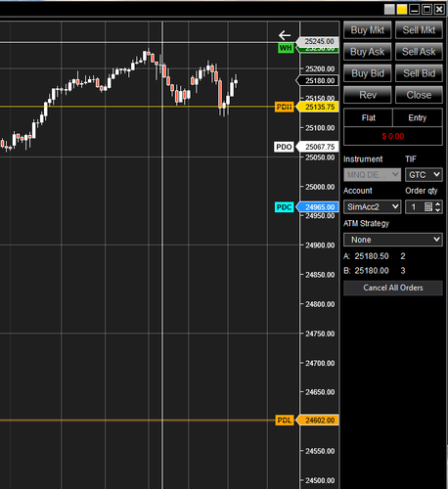Screen dimensions: 448x489
Task: Select the PDH level label
Action: (284, 107)
